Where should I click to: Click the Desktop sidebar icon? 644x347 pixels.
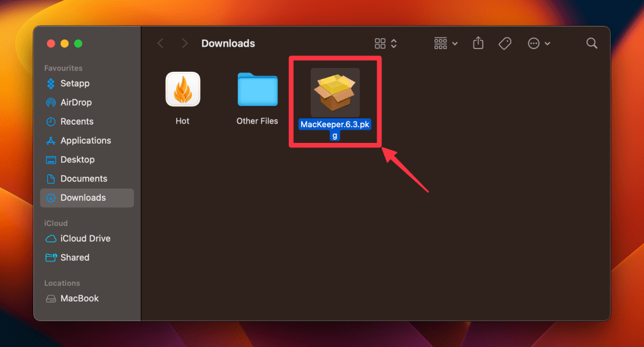pos(51,160)
